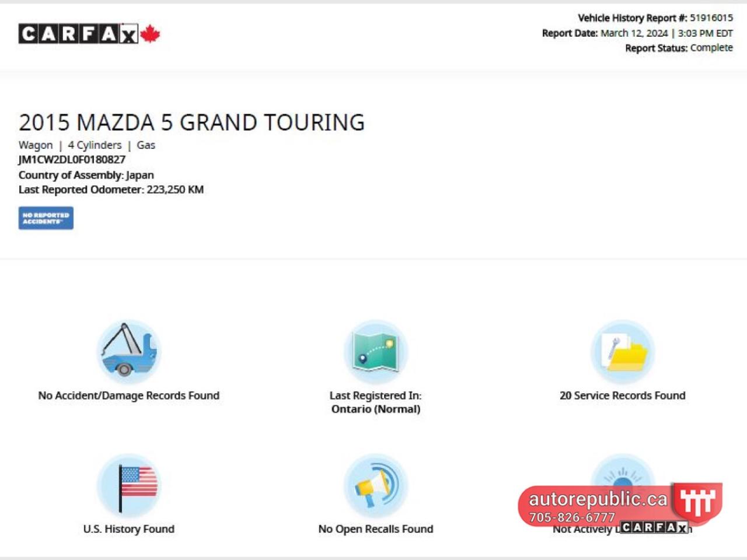Click the Report Date text
Viewport: 747px width, 560px height.
pos(637,33)
